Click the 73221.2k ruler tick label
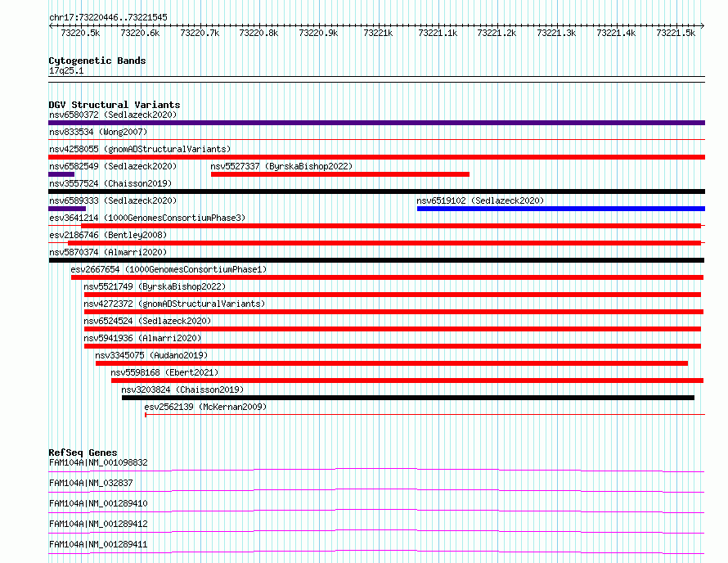Viewport: 728px width, 563px height. (x=497, y=33)
